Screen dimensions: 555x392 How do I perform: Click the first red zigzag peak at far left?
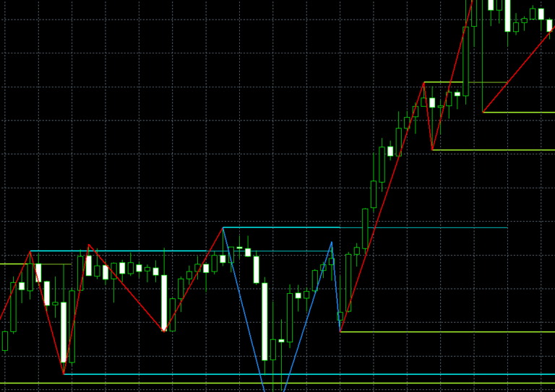30,251
